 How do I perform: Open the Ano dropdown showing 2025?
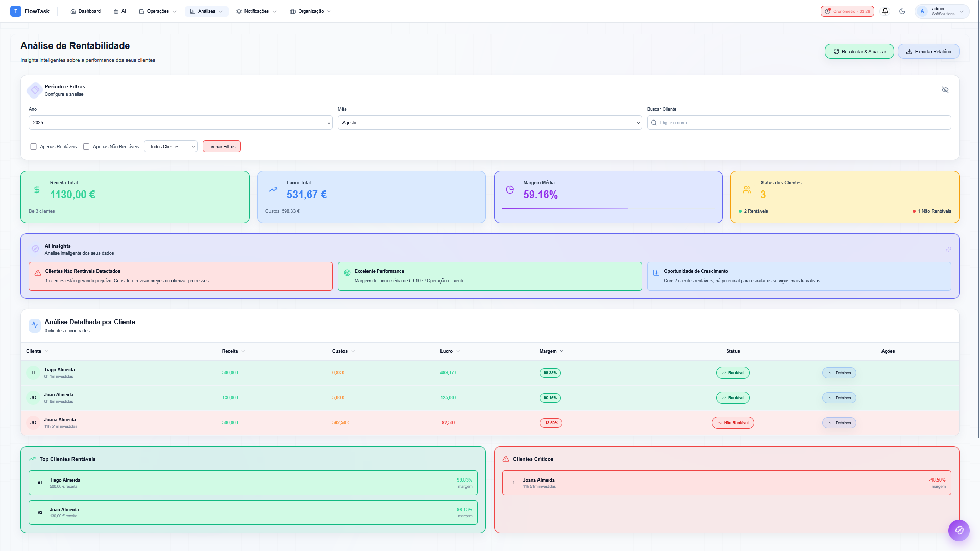180,123
